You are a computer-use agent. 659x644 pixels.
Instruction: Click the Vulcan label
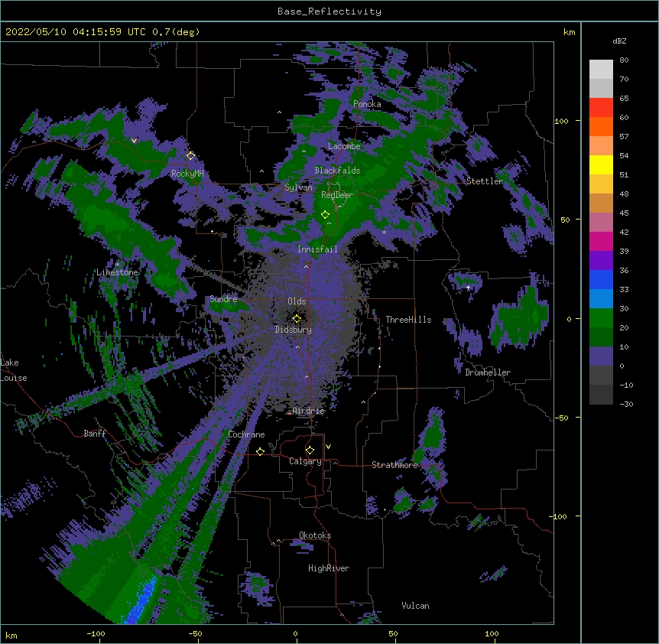point(415,606)
